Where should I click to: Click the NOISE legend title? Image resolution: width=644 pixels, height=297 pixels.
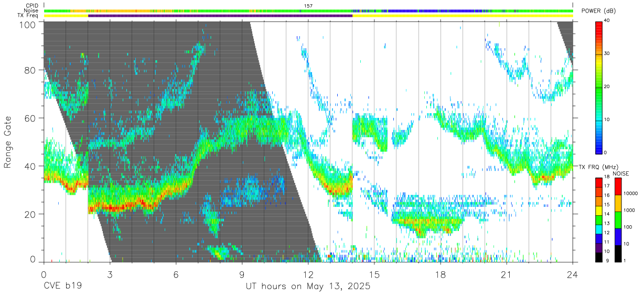621,173
